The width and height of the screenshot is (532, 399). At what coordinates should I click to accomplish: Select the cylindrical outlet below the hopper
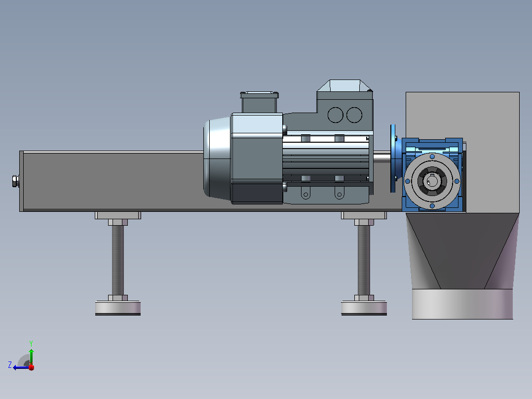(x=462, y=304)
